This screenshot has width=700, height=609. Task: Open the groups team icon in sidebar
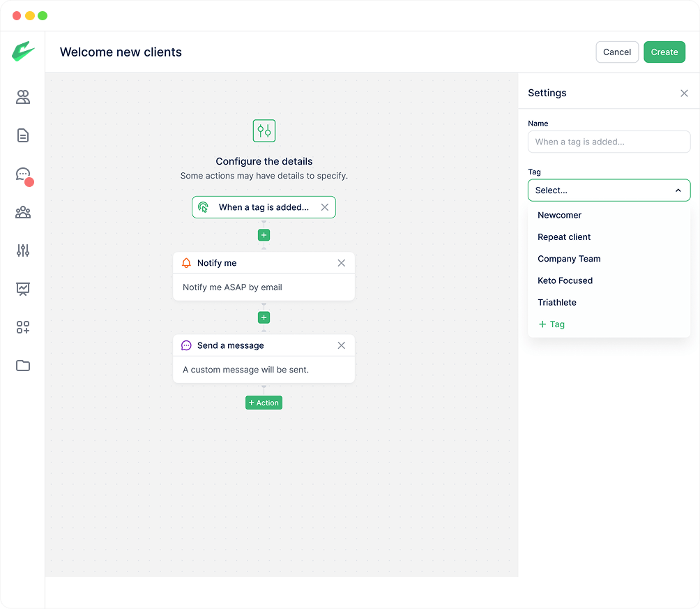(23, 212)
